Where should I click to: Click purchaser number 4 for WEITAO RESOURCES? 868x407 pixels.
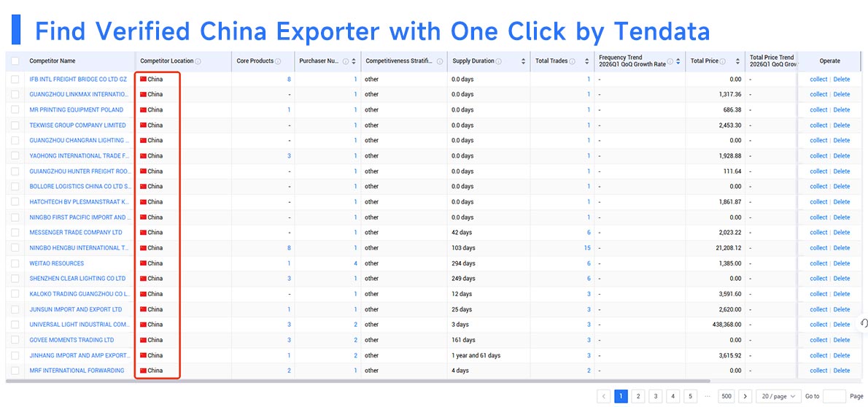pyautogui.click(x=355, y=263)
